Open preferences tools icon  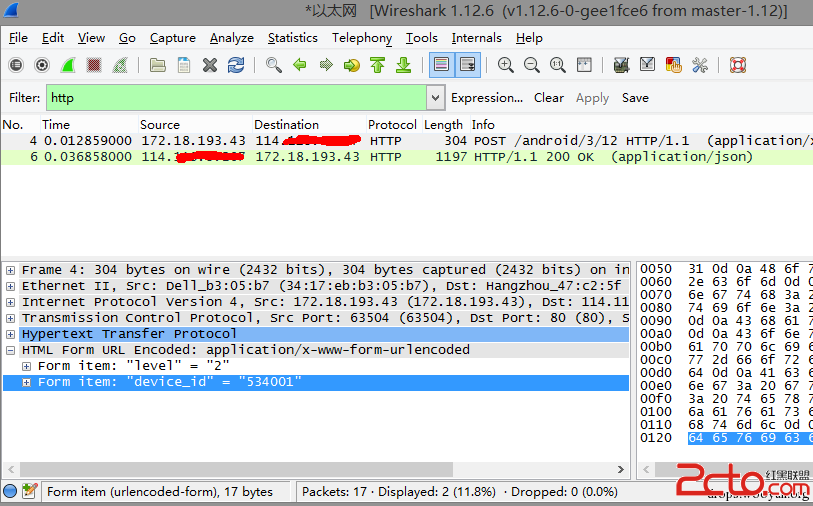click(699, 65)
